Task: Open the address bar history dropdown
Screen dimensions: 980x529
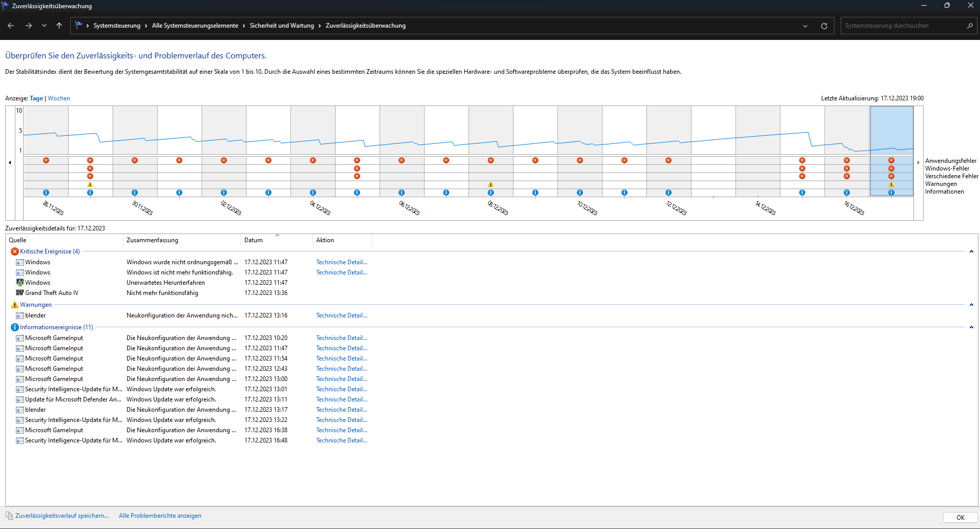Action: pos(805,26)
